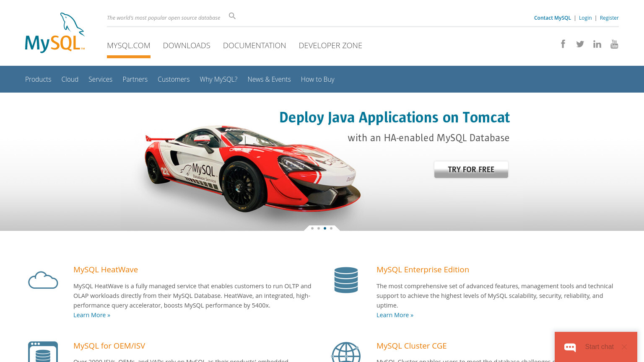Open MySQL for OEM/ISV heading link
The width and height of the screenshot is (644, 362).
click(x=109, y=346)
